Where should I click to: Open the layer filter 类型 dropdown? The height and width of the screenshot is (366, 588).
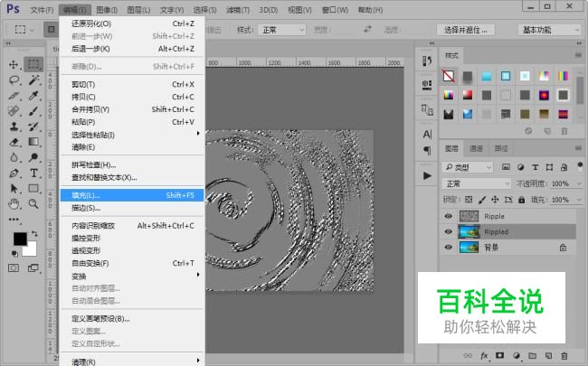coord(467,167)
